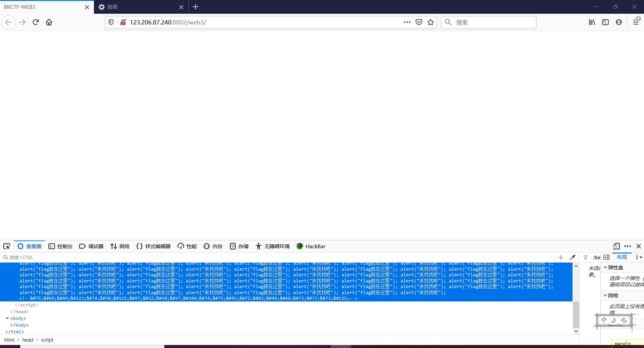This screenshot has height=348, width=644.
Task: Click the filter styles funnel icon
Action: [585, 257]
